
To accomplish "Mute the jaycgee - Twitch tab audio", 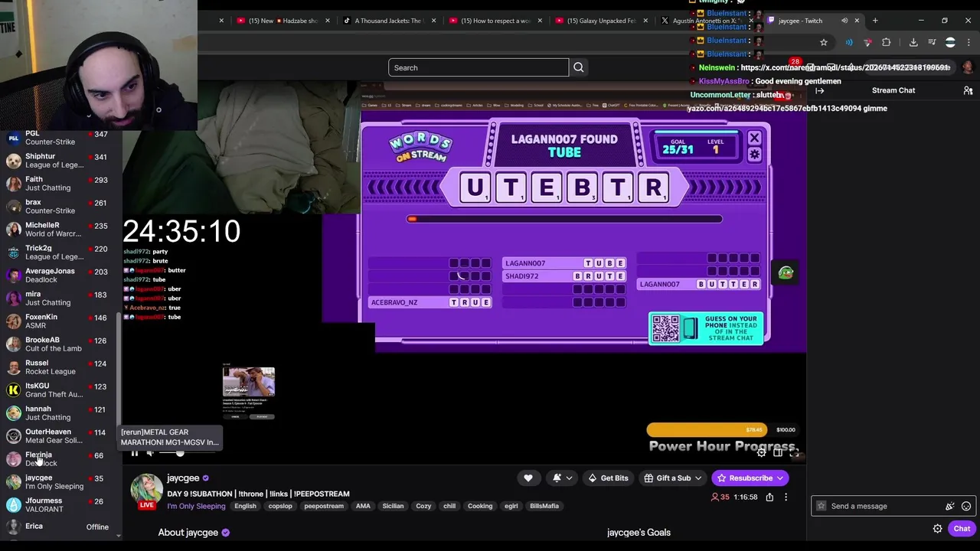I will pyautogui.click(x=844, y=21).
